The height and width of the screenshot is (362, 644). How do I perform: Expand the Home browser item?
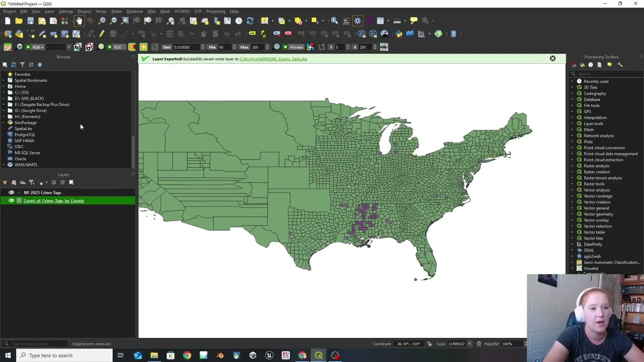click(3, 86)
